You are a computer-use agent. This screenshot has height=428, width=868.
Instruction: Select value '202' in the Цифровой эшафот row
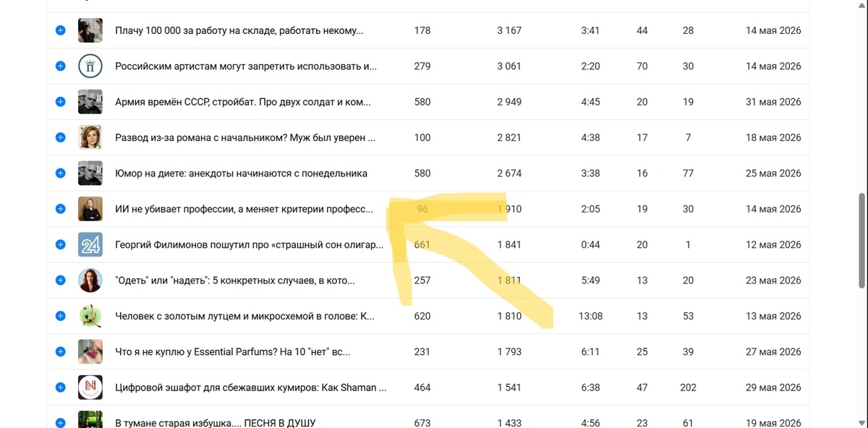[x=688, y=388]
